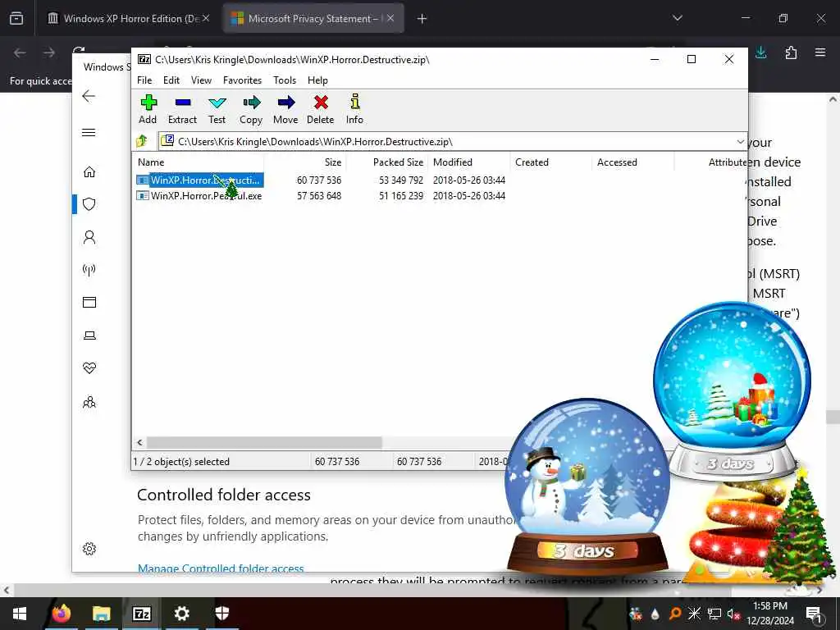The width and height of the screenshot is (840, 630).
Task: Sort by the Modified column header
Action: [x=469, y=162]
